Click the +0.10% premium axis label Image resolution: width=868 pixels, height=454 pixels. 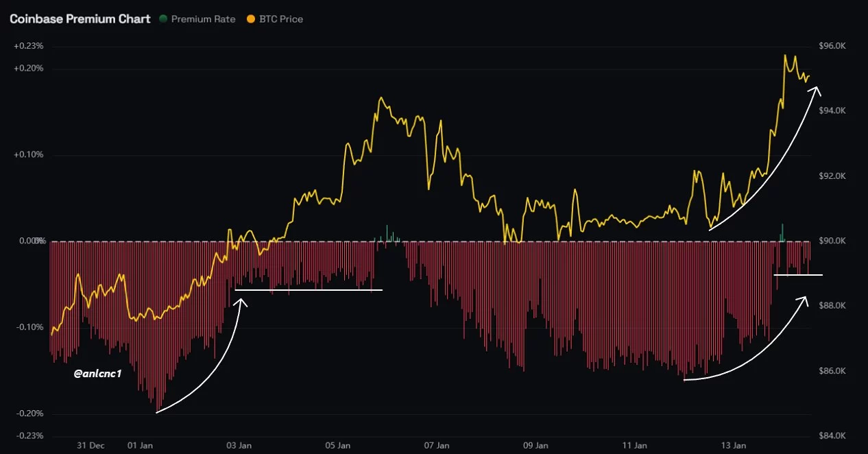(28, 155)
